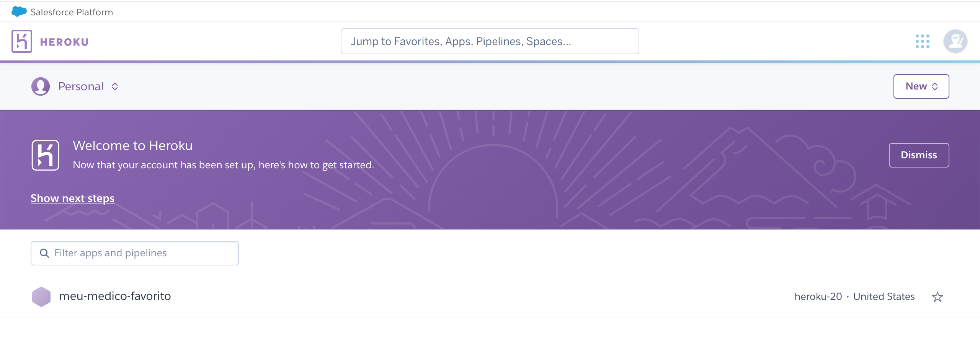
Task: Click the search magnifier icon in filter box
Action: 44,253
